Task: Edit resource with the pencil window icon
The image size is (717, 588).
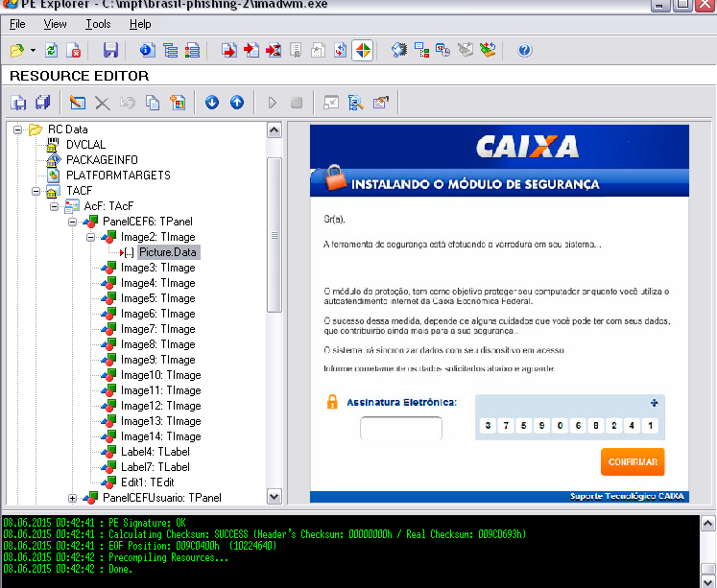Action: point(78,103)
